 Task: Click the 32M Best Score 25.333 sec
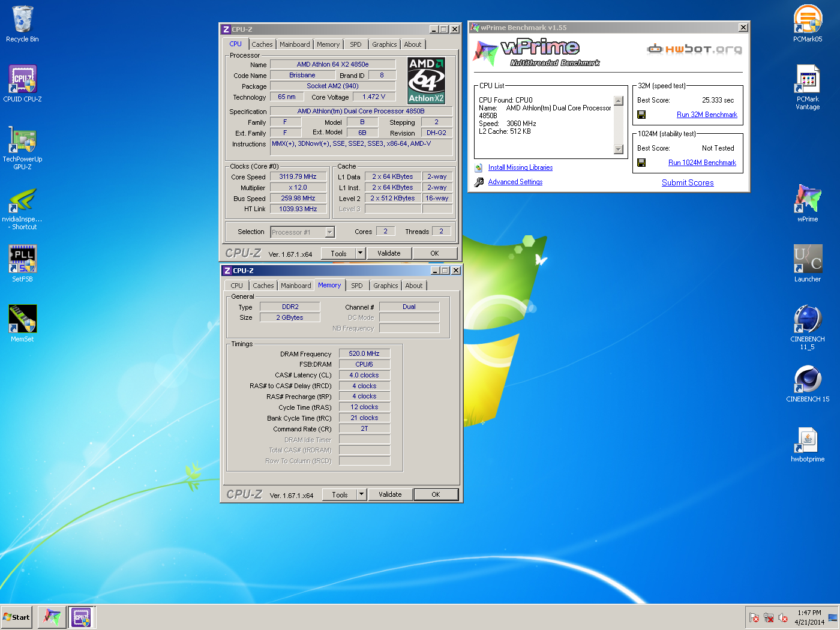[718, 100]
